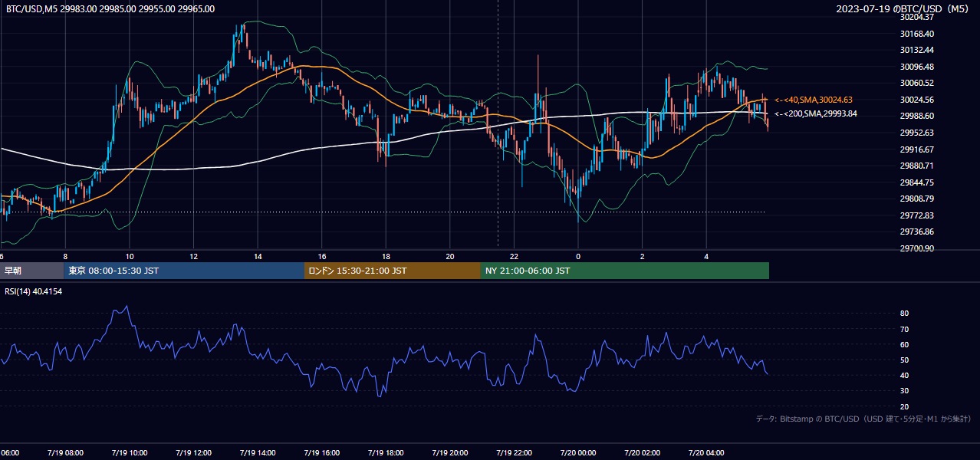
Task: Click hour tick 16 under price chart
Action: 321,257
